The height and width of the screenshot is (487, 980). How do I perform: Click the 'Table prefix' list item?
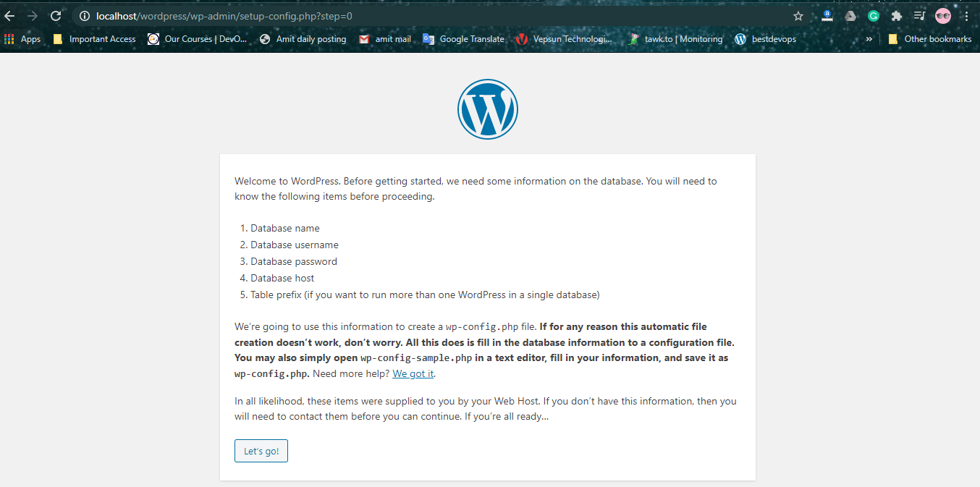(x=425, y=295)
